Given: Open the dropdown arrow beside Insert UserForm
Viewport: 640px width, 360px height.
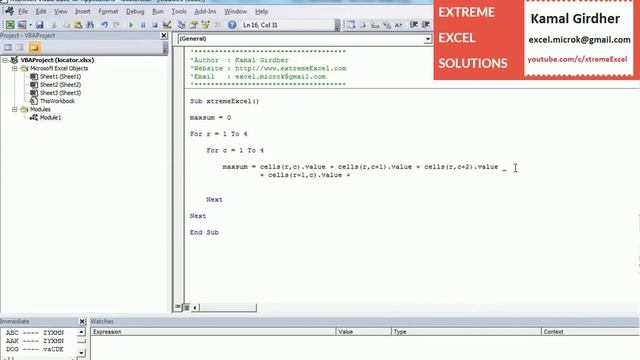Looking at the screenshot, I should tap(30, 25).
